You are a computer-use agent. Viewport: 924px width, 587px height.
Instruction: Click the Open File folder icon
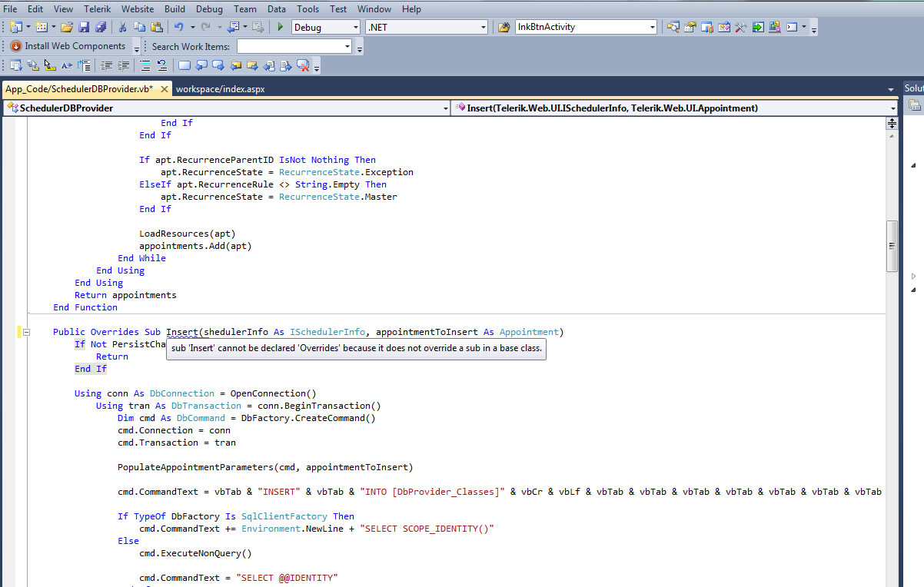pyautogui.click(x=66, y=27)
